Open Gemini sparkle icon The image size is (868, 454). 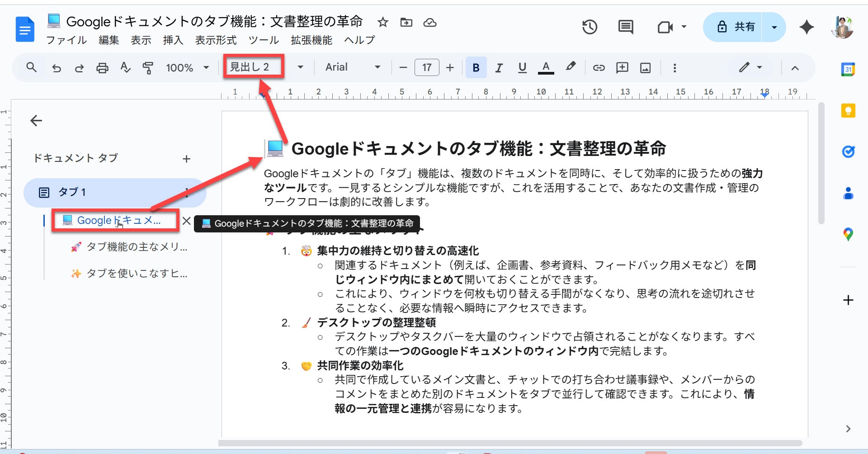(x=807, y=27)
